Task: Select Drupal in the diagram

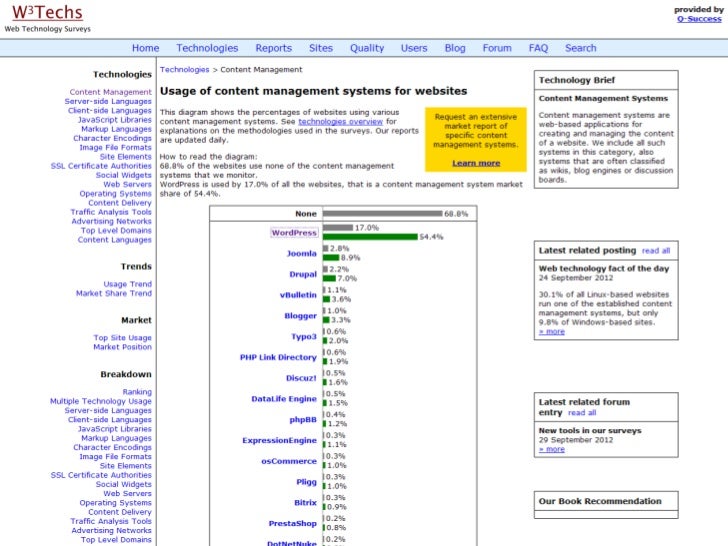Action: pos(303,274)
